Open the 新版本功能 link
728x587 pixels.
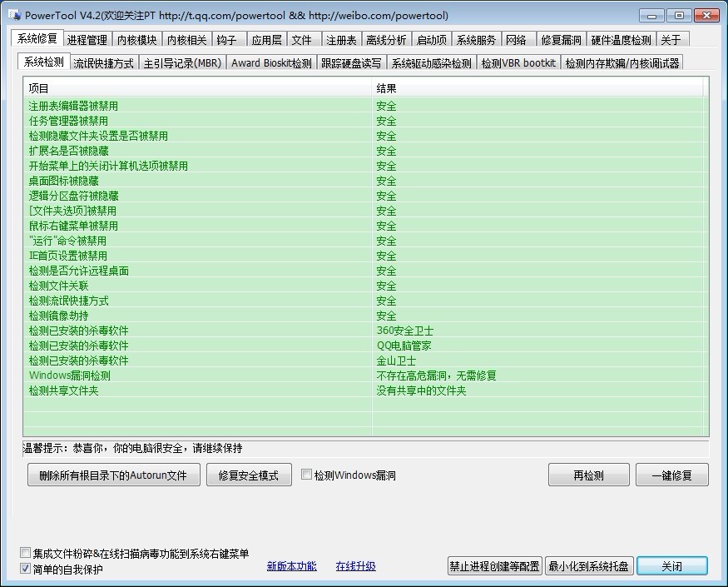point(291,566)
